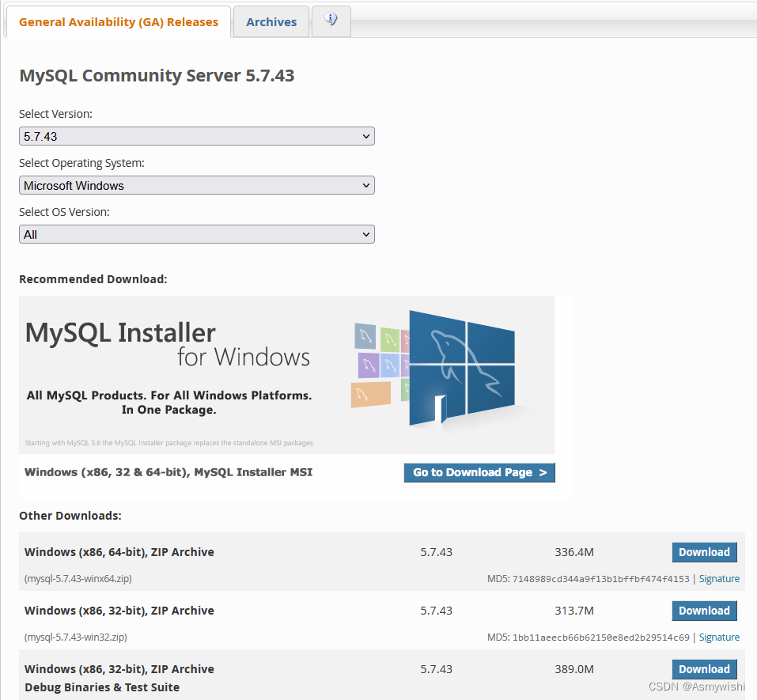Viewport: 757px width, 700px height.
Task: Download the 32-bit ZIP Archive (313.7M)
Action: pos(704,610)
